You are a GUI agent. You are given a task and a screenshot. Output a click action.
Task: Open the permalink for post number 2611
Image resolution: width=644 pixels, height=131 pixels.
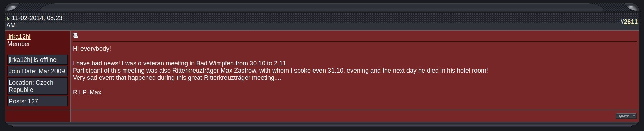tap(630, 22)
